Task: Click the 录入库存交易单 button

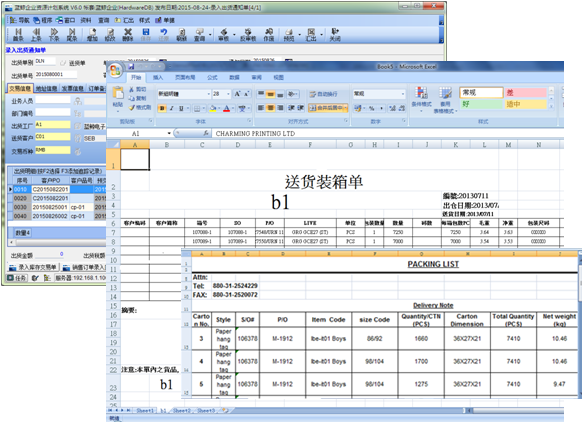Action: 33,267
